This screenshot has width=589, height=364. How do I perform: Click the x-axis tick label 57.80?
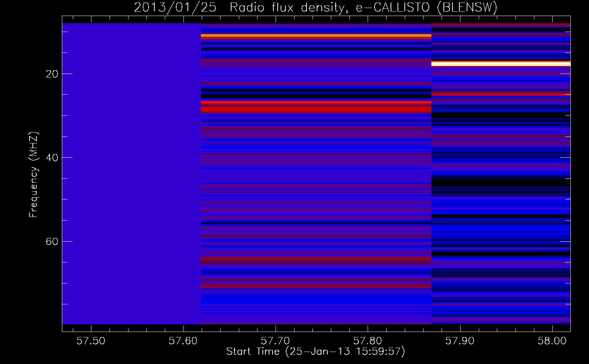coord(368,341)
